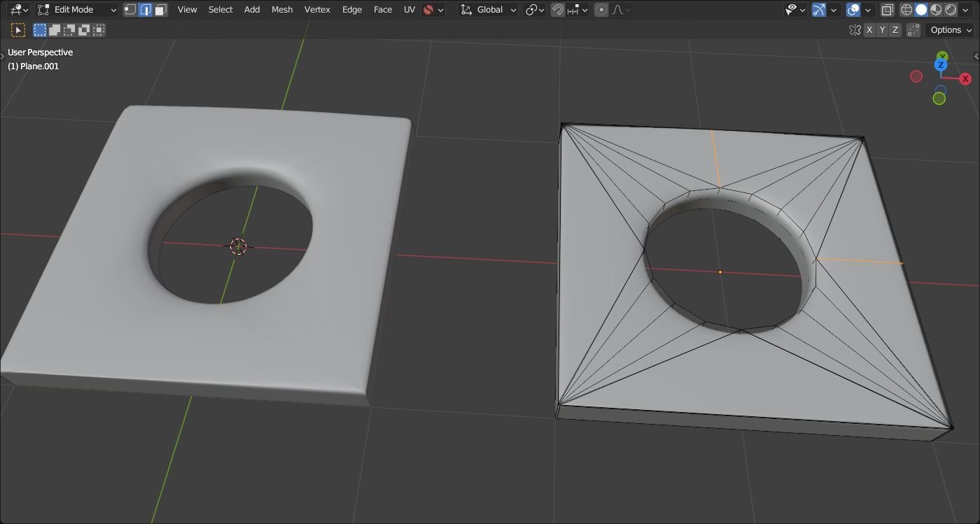The image size is (980, 524).
Task: Switch to face select mode
Action: pos(161,10)
